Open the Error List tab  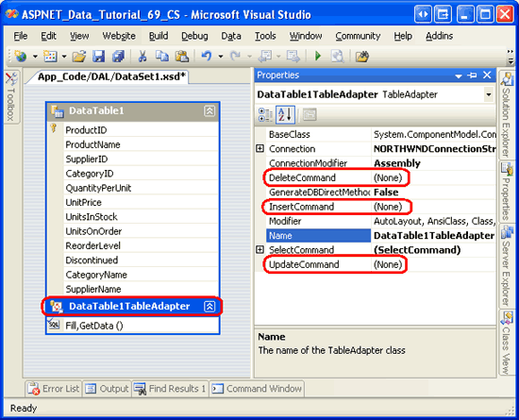click(54, 389)
